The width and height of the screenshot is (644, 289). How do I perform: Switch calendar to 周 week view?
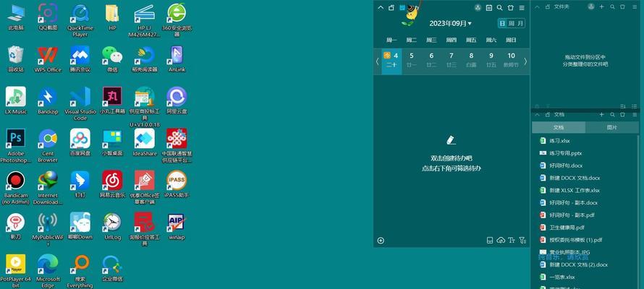[512, 23]
